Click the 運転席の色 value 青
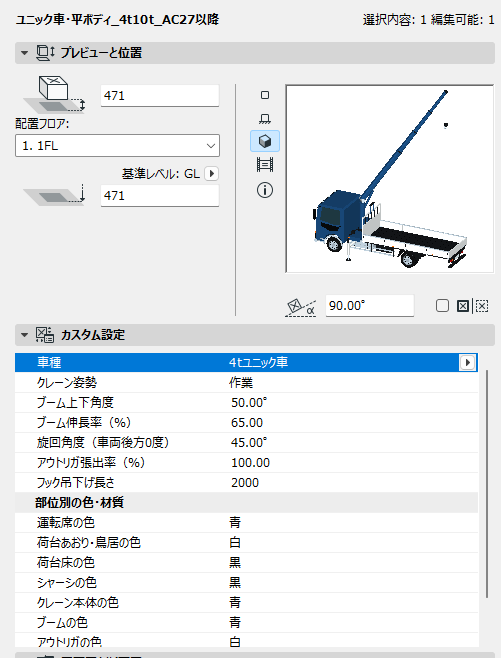Viewport: 501px width, 658px height. 235,522
